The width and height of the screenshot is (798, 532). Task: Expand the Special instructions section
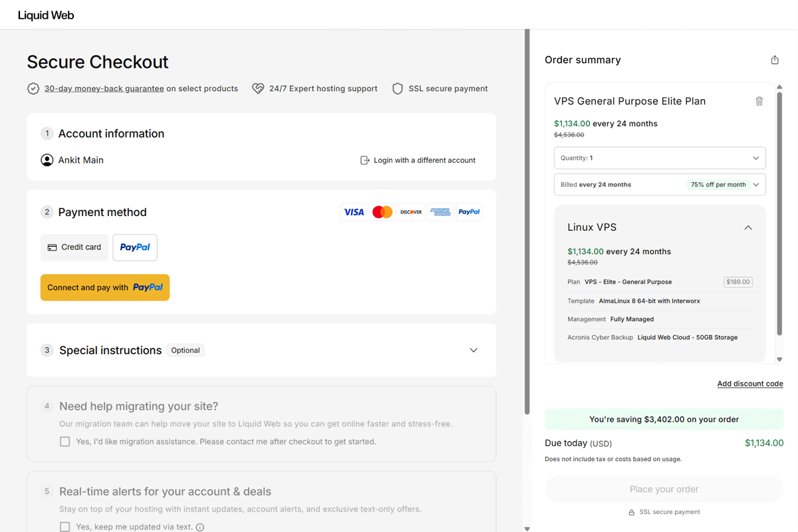[473, 349]
